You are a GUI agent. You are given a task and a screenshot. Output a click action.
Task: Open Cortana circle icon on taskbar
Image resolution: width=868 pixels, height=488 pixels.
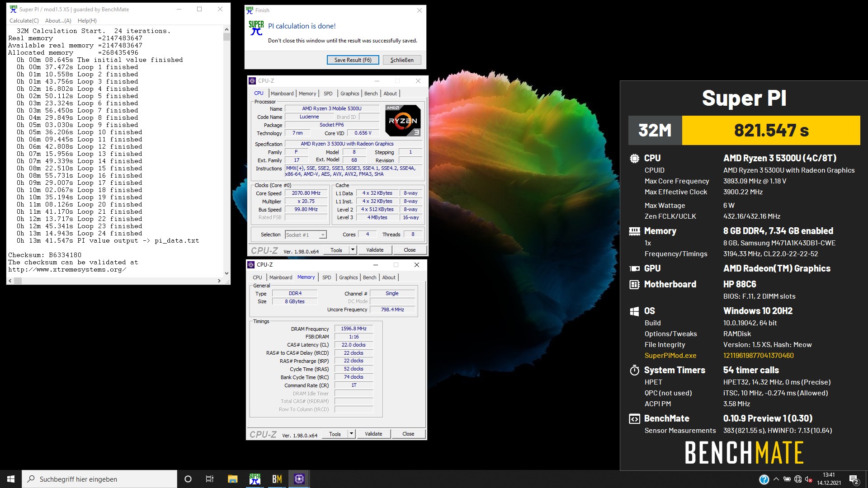click(188, 479)
